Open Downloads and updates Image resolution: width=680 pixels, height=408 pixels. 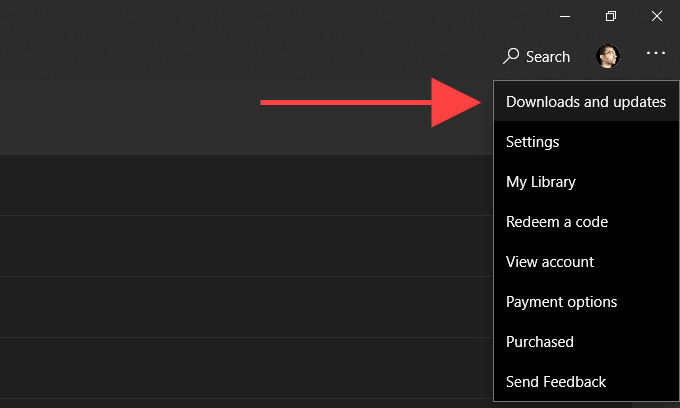coord(585,102)
